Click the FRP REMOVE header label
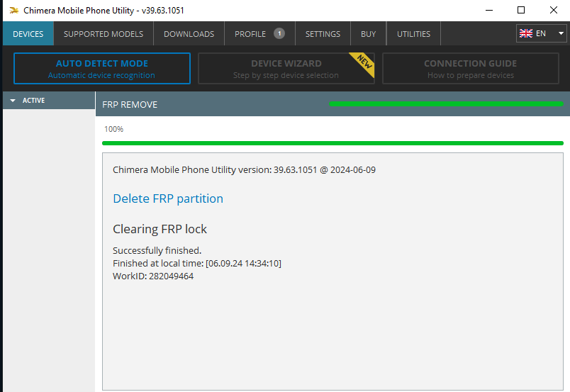The height and width of the screenshot is (392, 570). 130,105
